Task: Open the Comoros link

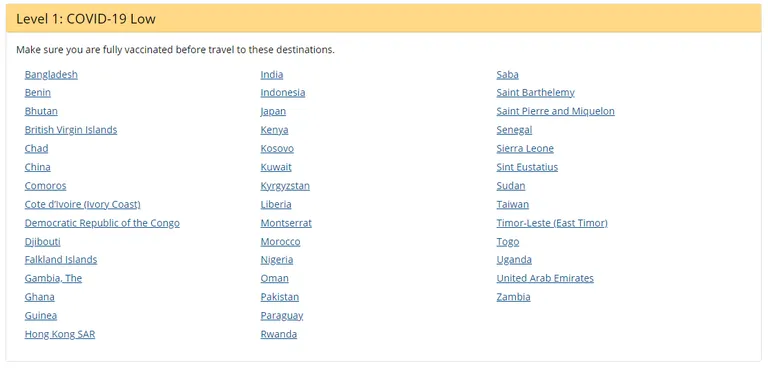Action: (46, 186)
